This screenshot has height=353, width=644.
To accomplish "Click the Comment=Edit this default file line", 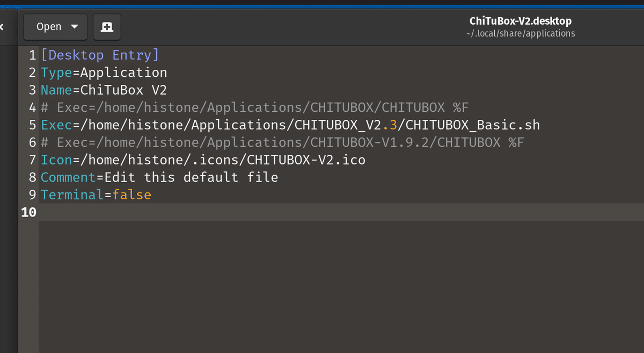I will (x=159, y=177).
